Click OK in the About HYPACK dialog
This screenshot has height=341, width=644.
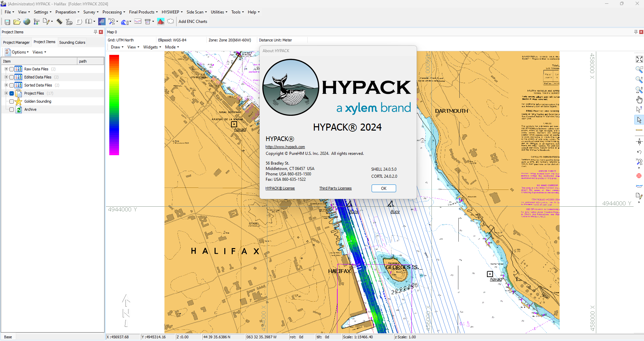(x=384, y=189)
